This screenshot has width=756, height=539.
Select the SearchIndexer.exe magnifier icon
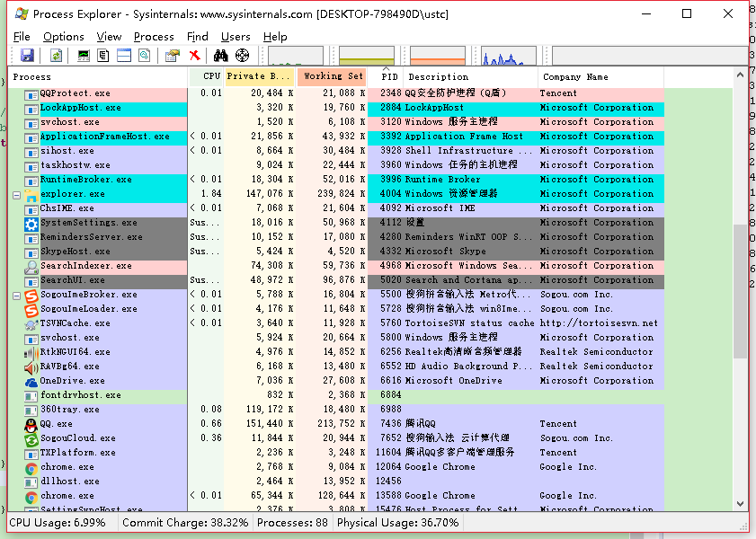(x=31, y=267)
